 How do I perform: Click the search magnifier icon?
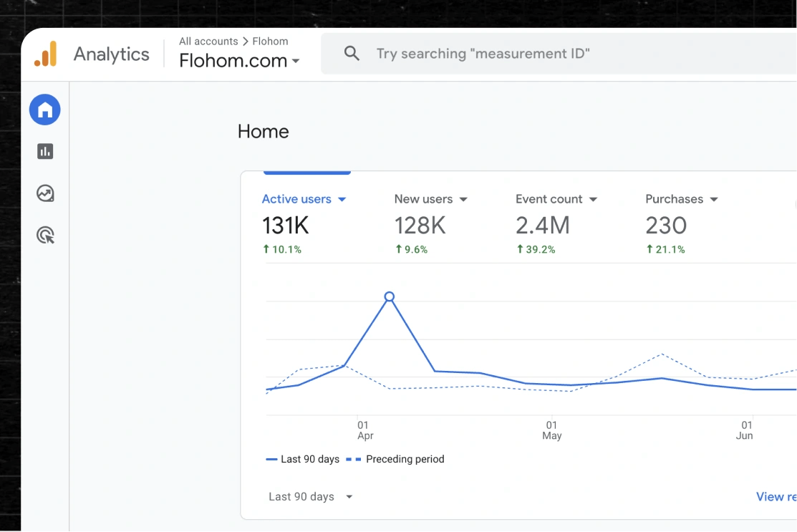pyautogui.click(x=351, y=53)
